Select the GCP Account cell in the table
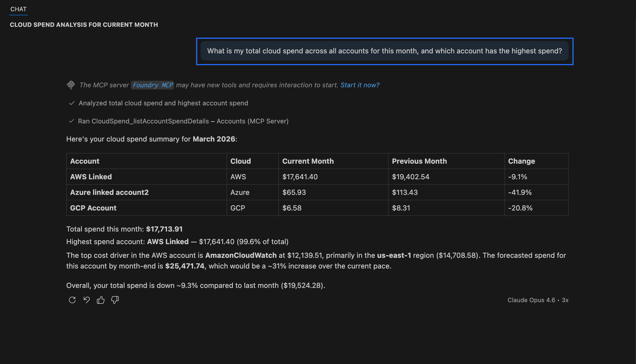Screen dimensions: 636x364 pos(93,208)
